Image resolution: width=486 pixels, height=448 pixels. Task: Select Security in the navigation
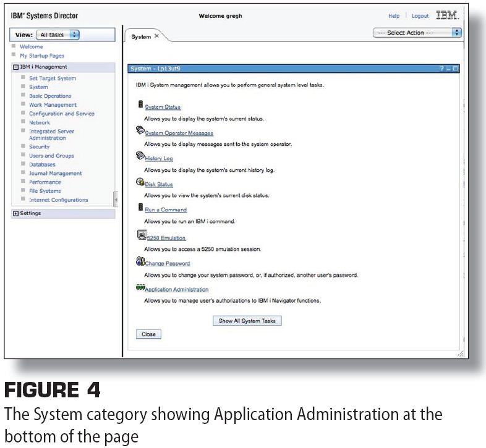(x=39, y=147)
